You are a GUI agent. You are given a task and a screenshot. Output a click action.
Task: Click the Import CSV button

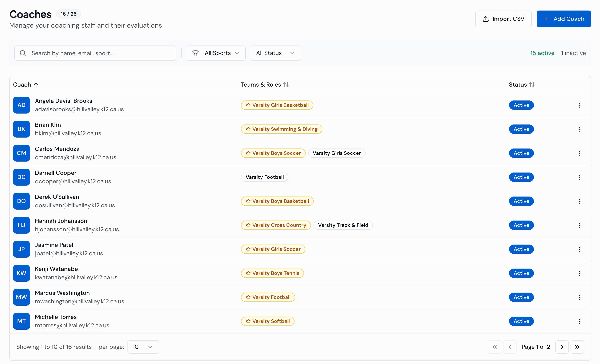(x=503, y=19)
